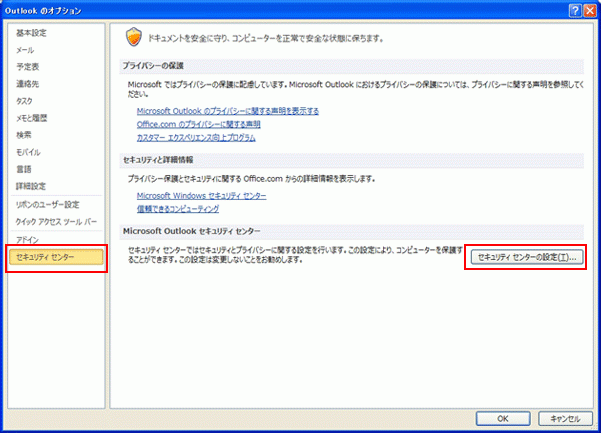Open the 基本設定 category

coord(31,33)
